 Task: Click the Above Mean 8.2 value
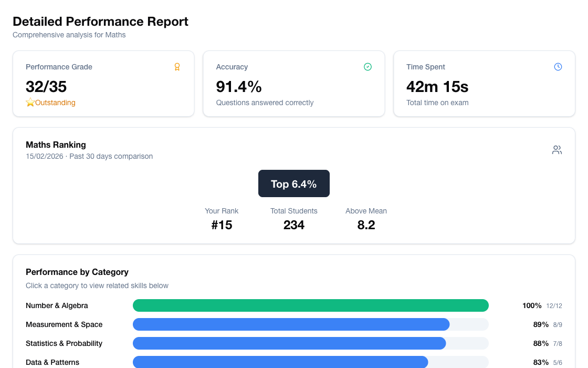click(x=366, y=225)
